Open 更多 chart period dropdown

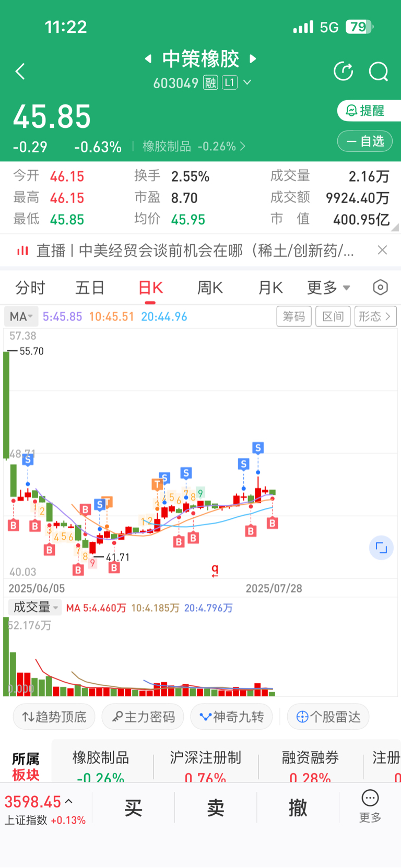click(x=328, y=288)
